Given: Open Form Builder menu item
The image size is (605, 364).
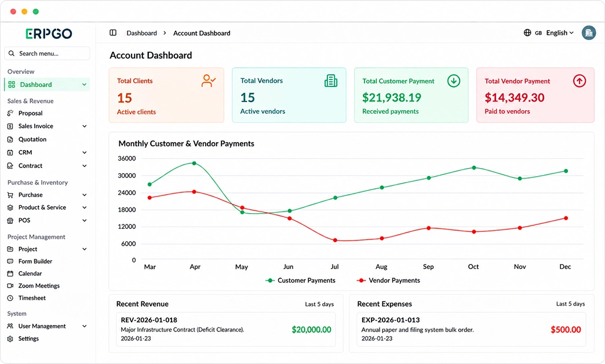Looking at the screenshot, I should (35, 261).
